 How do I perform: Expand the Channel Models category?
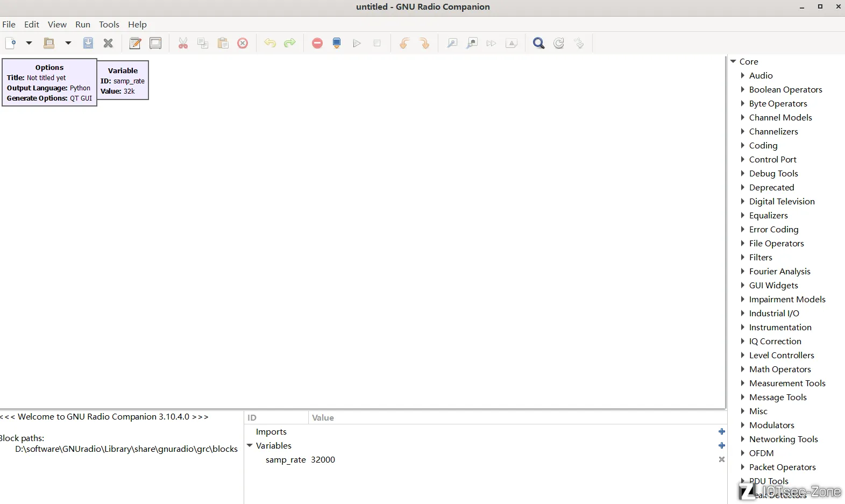tap(743, 117)
